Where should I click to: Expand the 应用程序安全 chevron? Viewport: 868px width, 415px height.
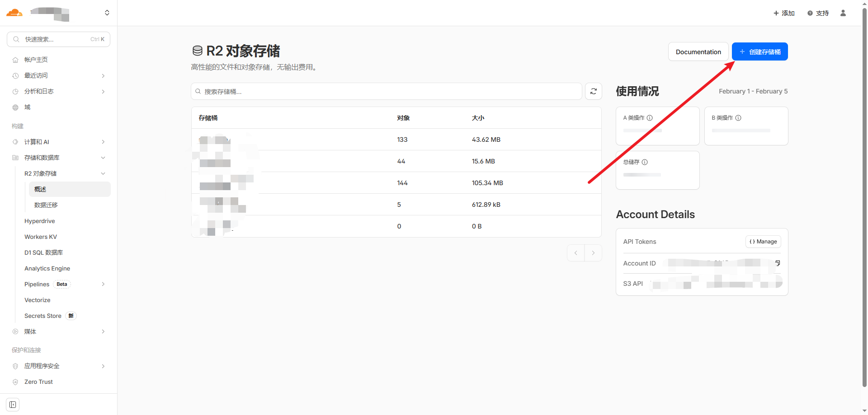point(103,366)
